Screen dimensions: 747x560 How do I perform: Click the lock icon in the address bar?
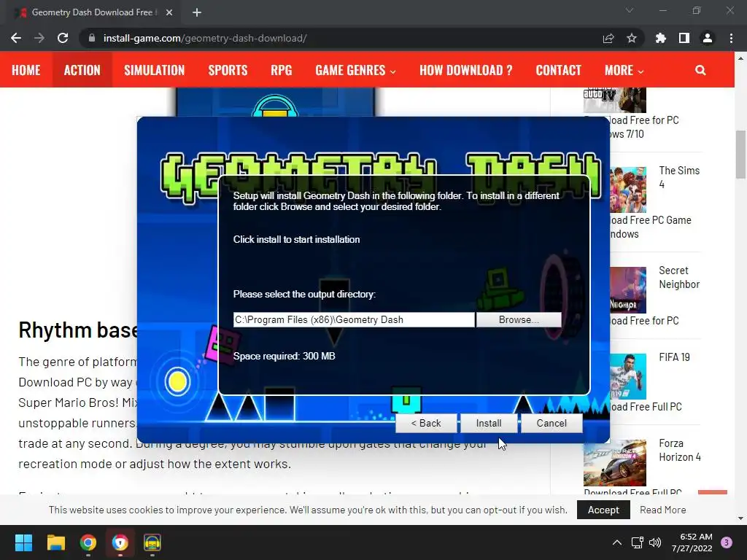tap(91, 38)
